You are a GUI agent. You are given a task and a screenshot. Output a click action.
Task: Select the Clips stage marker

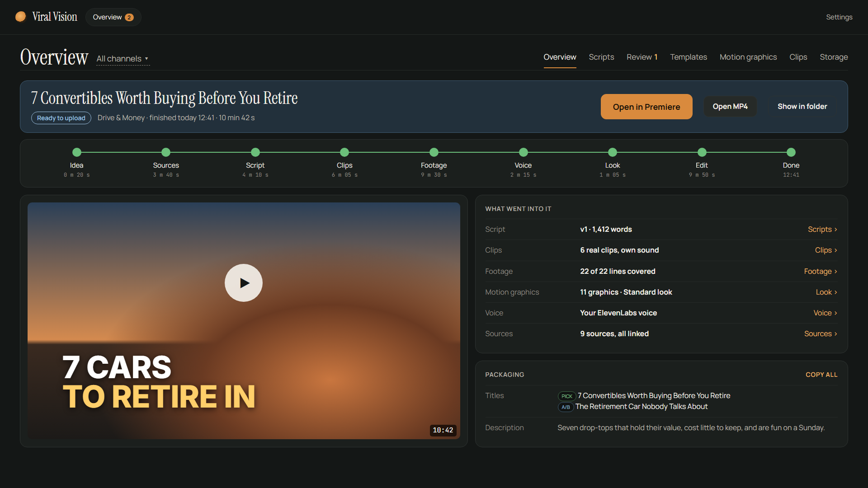[x=344, y=152]
